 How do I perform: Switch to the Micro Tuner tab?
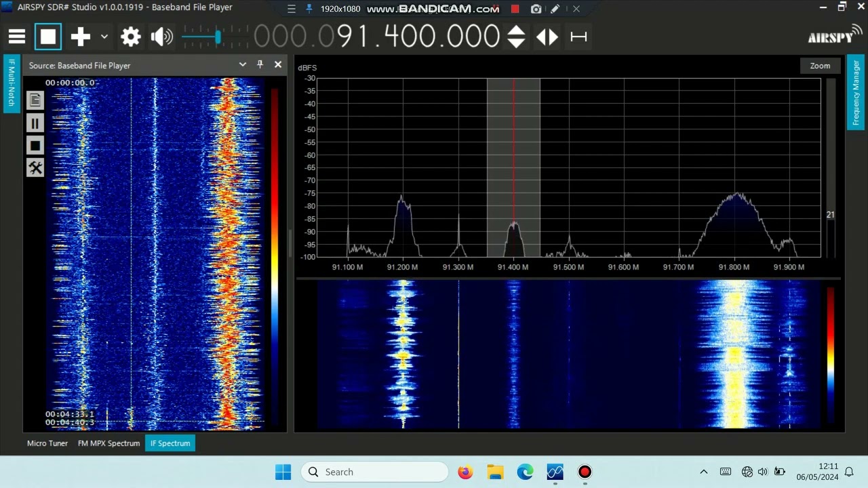pos(47,443)
